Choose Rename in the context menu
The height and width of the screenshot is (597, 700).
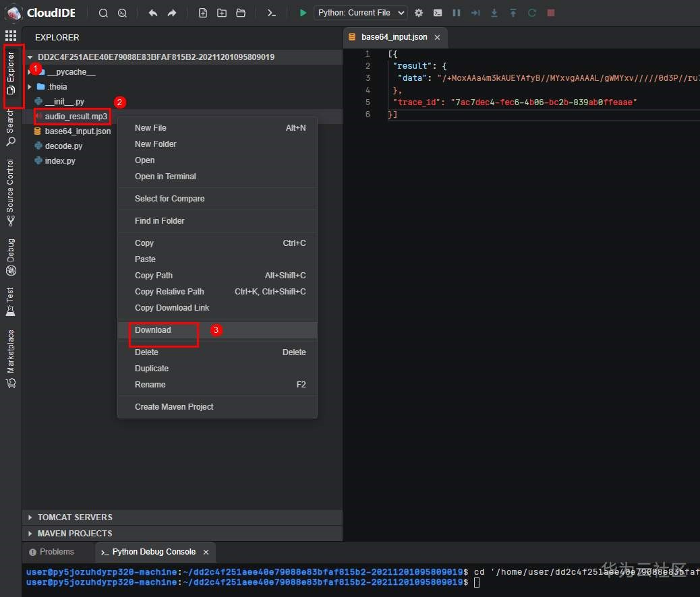click(150, 385)
